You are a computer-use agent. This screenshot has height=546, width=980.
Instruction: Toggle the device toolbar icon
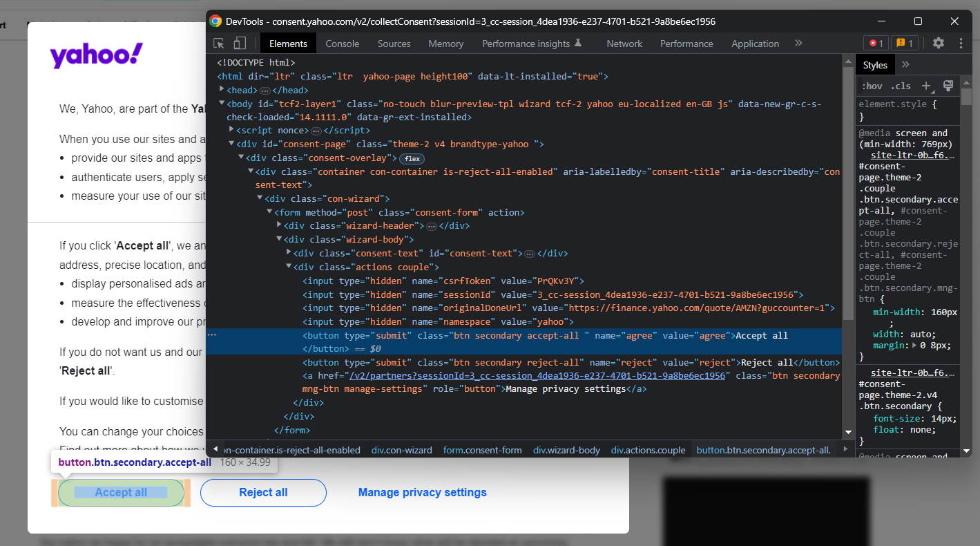tap(240, 44)
